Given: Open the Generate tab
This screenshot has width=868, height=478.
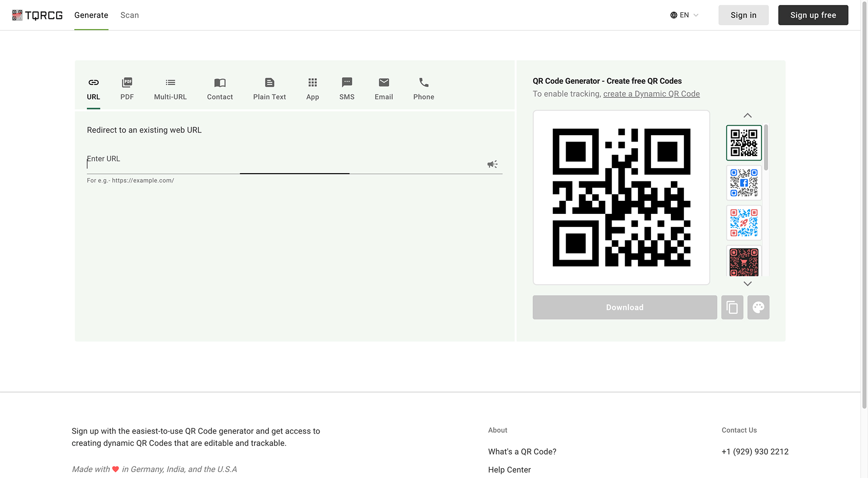Looking at the screenshot, I should point(91,15).
